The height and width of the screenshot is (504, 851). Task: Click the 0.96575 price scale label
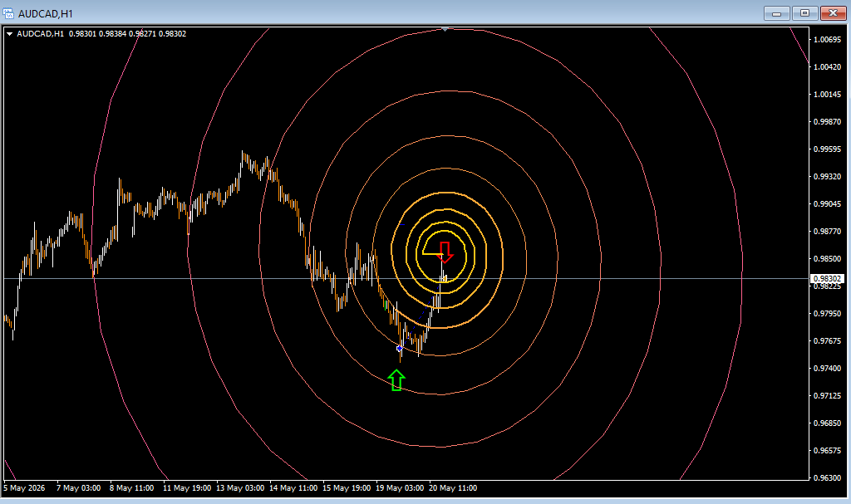pos(827,450)
